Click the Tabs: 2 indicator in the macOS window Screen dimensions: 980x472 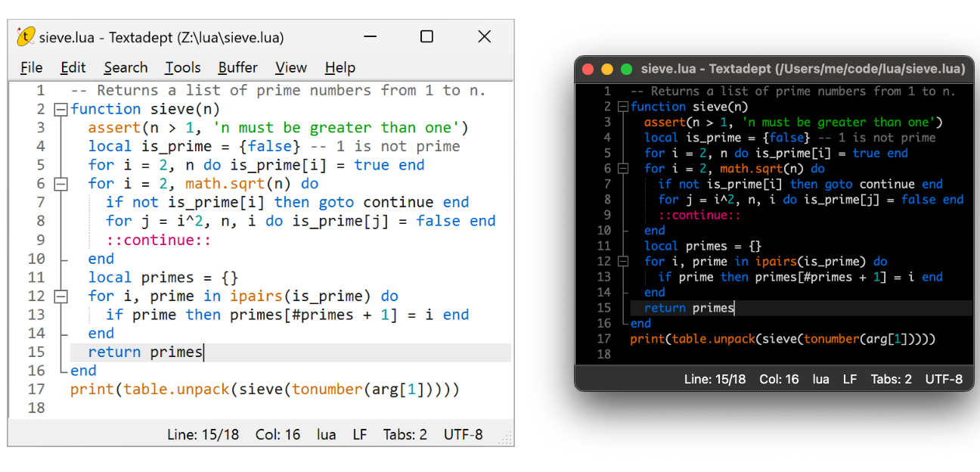point(891,379)
